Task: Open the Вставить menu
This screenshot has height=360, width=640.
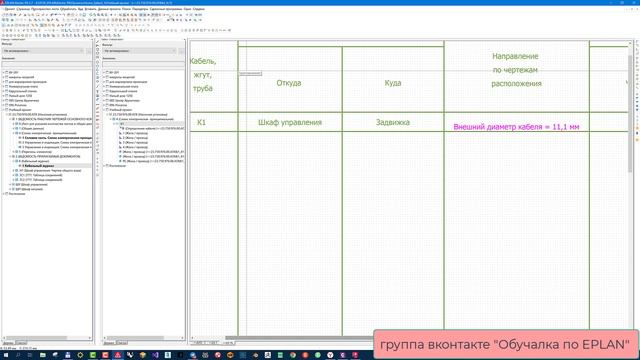Action: (91, 9)
